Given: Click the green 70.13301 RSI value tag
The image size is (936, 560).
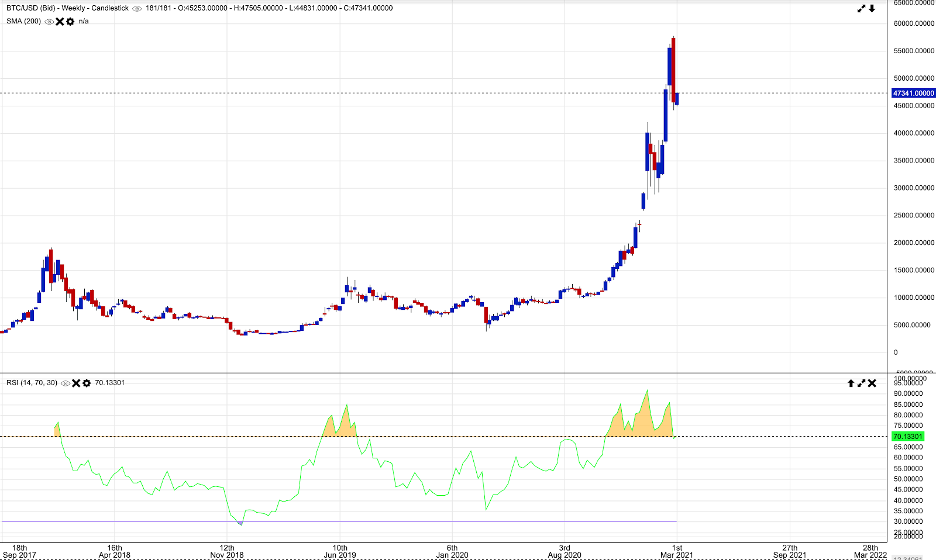Looking at the screenshot, I should click(908, 437).
